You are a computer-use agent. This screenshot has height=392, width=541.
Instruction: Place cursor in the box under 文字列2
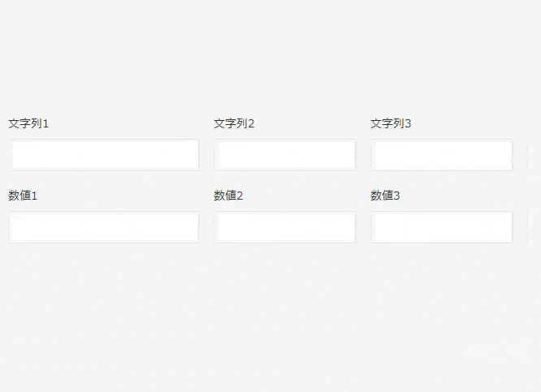coord(284,155)
